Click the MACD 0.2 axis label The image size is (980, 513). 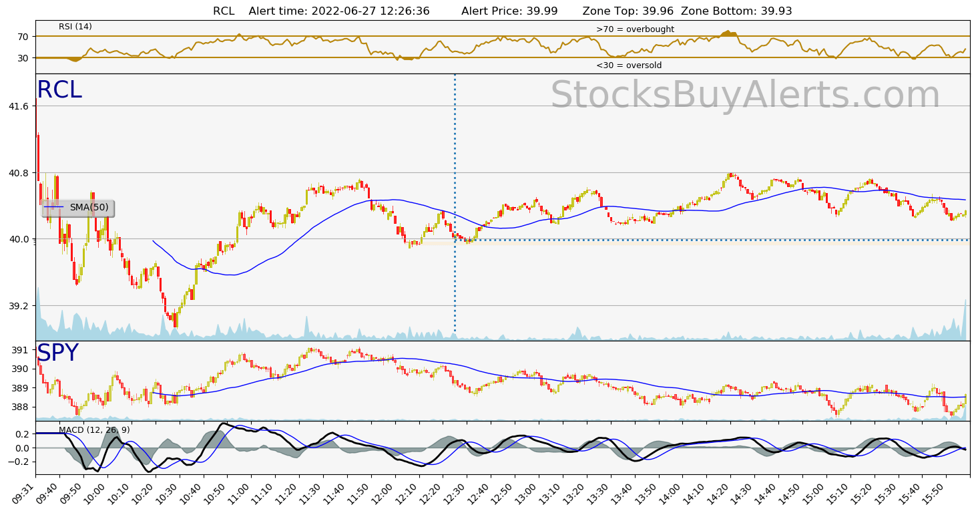point(23,434)
